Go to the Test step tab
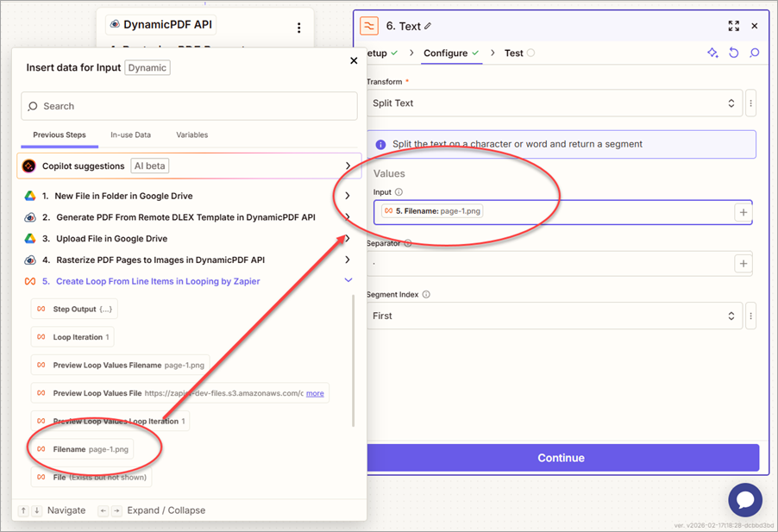Screen dimensions: 778x532 tap(514, 53)
